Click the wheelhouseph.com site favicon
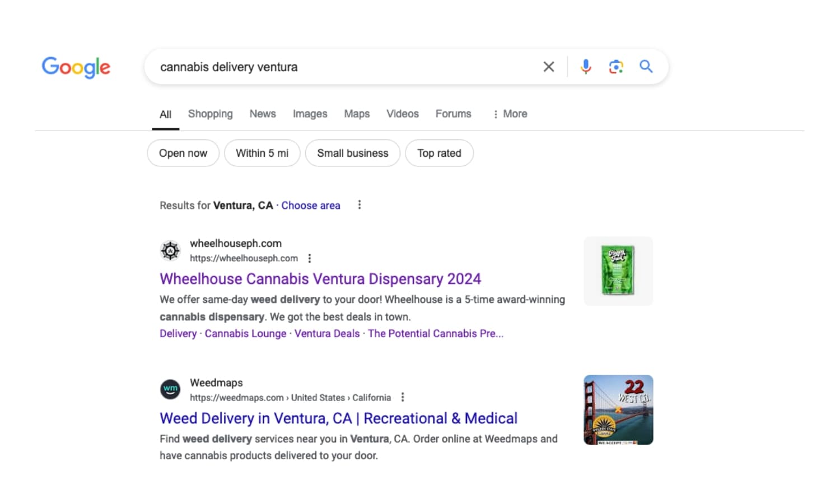Screen dimensions: 840x504 coord(170,250)
